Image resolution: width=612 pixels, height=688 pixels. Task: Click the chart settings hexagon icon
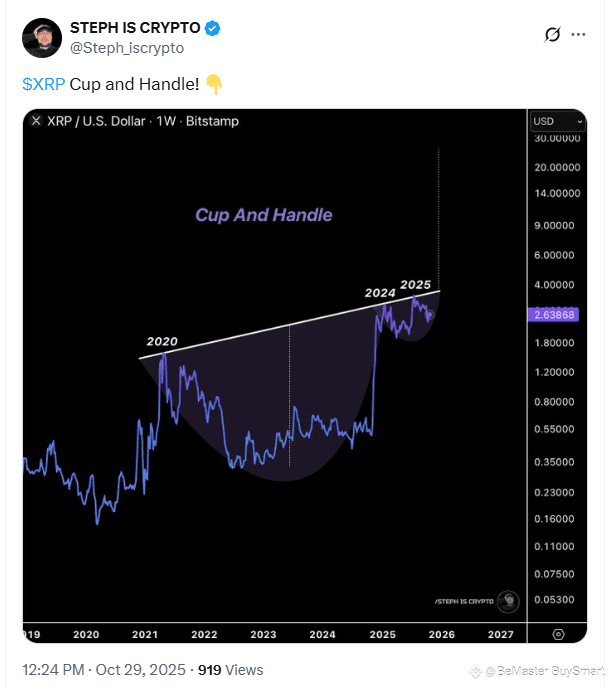(558, 634)
